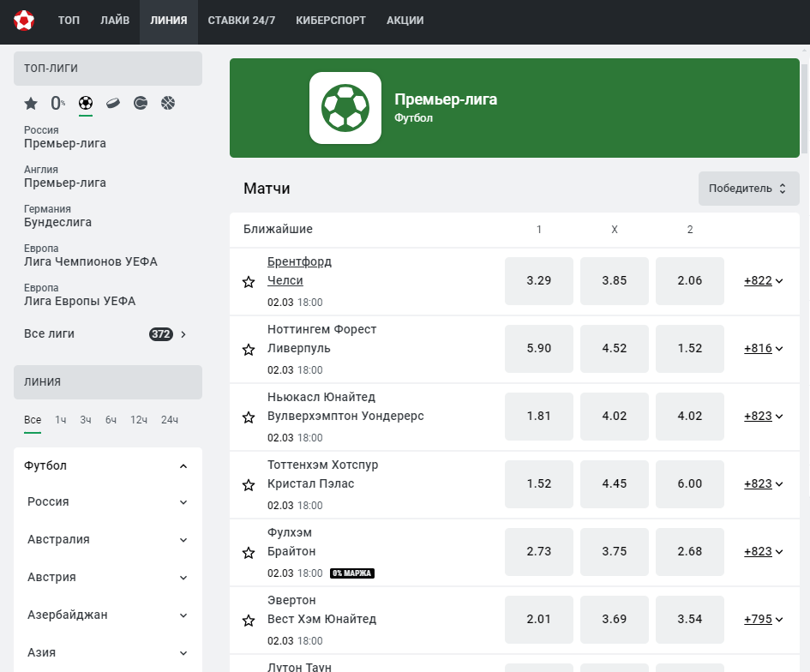Favorite the Эвертон vs Вест Хэм match

coord(249,621)
